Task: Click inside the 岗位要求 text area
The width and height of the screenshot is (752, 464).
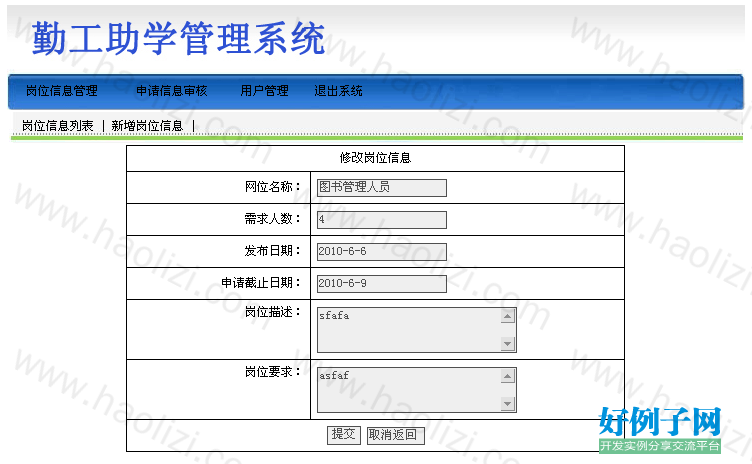Action: point(416,390)
